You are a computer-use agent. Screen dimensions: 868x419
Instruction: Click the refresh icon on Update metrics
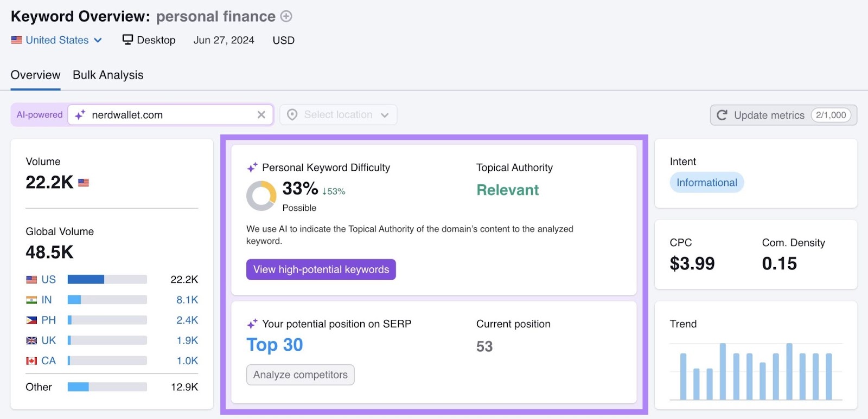tap(722, 115)
